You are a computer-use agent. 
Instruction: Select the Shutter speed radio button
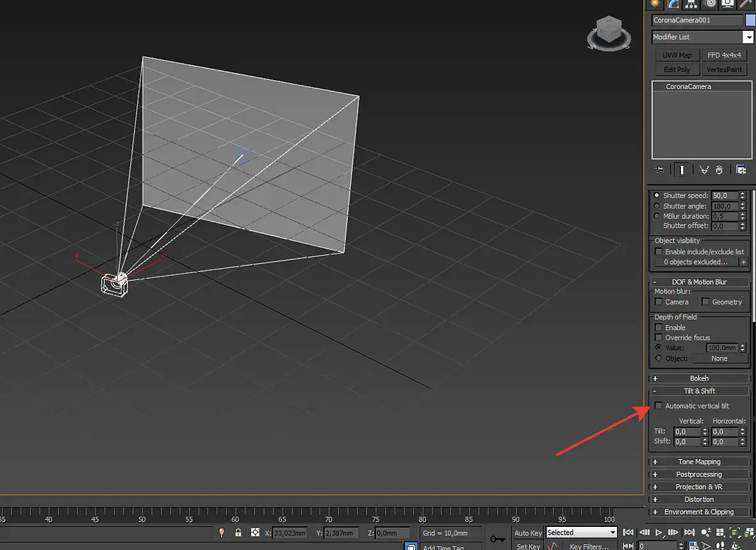(x=657, y=196)
